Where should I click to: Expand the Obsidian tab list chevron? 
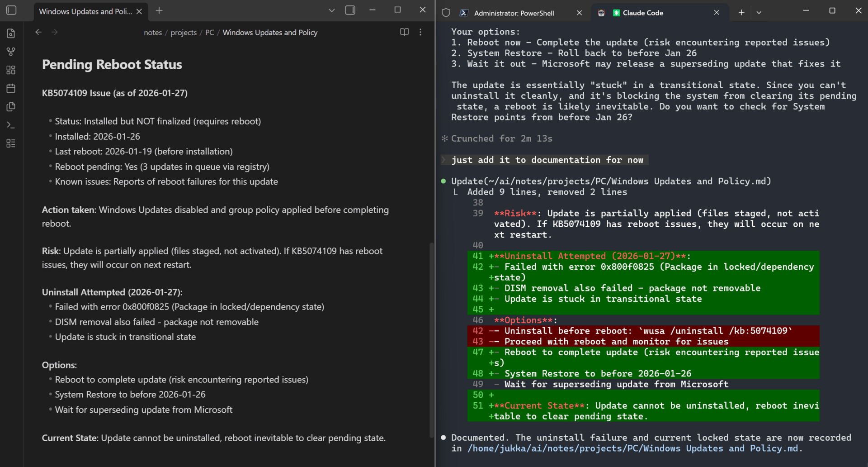(332, 10)
